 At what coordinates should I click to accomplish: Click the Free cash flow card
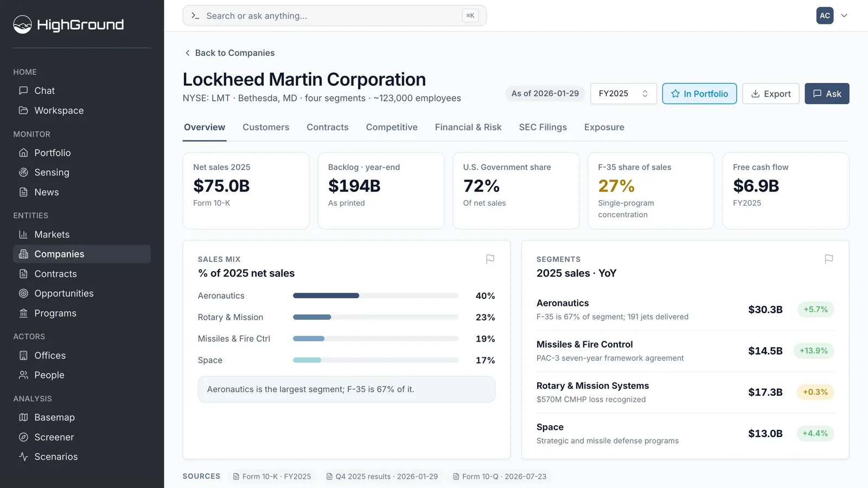tap(786, 191)
